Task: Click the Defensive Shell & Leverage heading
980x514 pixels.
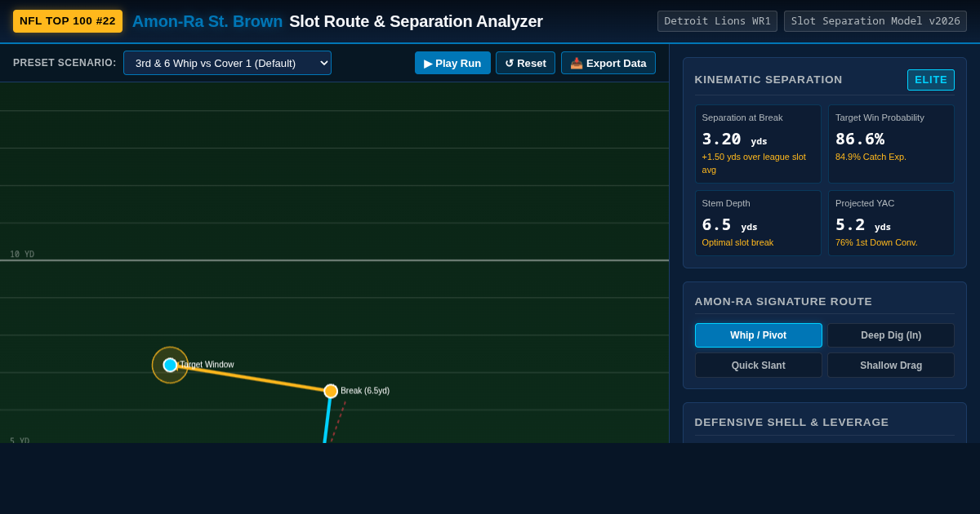Action: point(791,423)
